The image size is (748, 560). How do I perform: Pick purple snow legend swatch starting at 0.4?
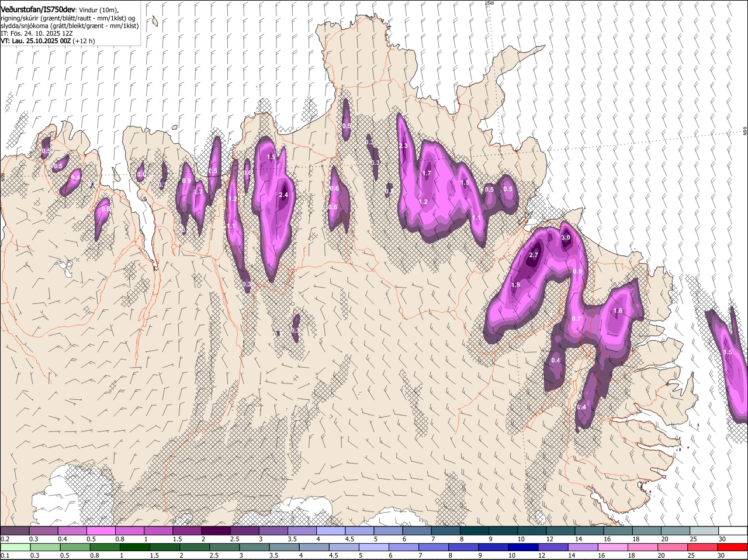[x=72, y=531]
